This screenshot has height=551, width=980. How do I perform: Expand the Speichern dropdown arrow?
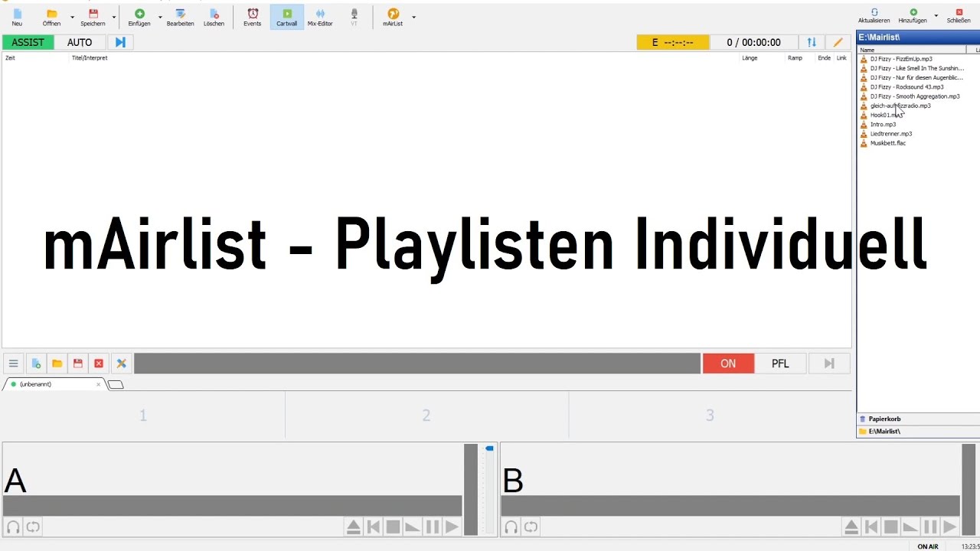(x=114, y=17)
